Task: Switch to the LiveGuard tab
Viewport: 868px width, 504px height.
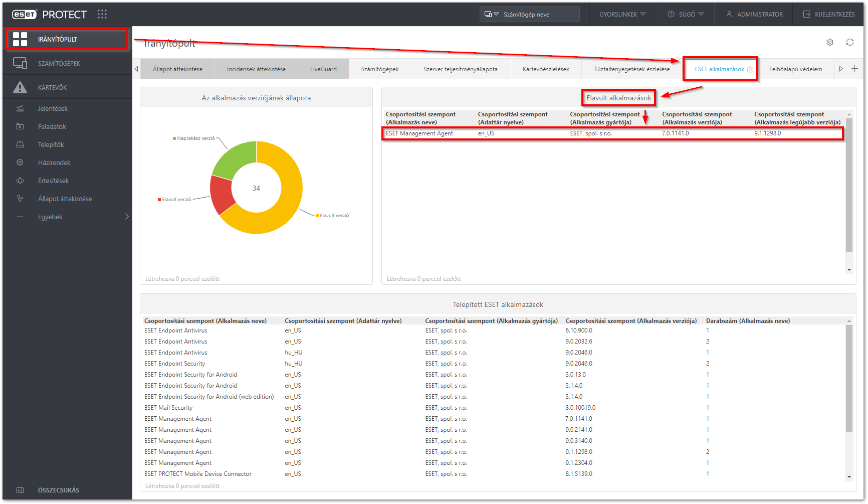Action: 323,69
